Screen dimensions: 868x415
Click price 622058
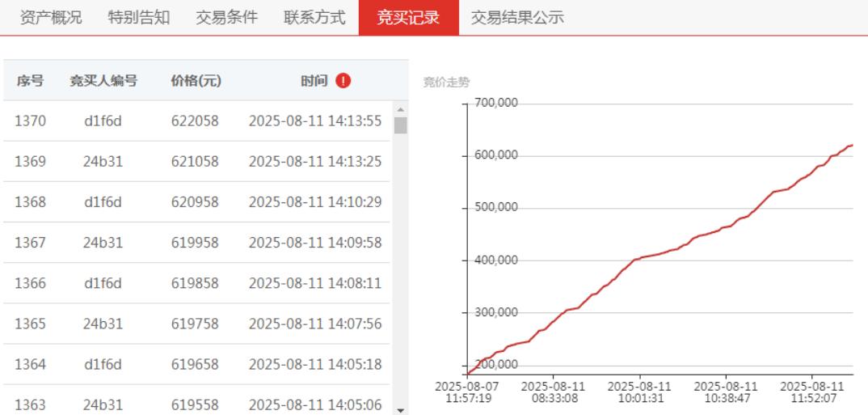pyautogui.click(x=195, y=121)
